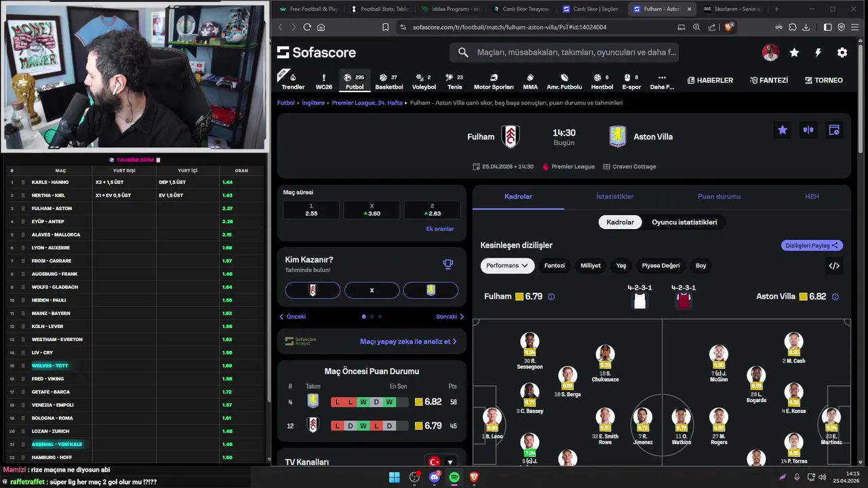The width and height of the screenshot is (868, 488).
Task: Select Amr. Futbolu in the sports bar
Action: (564, 81)
